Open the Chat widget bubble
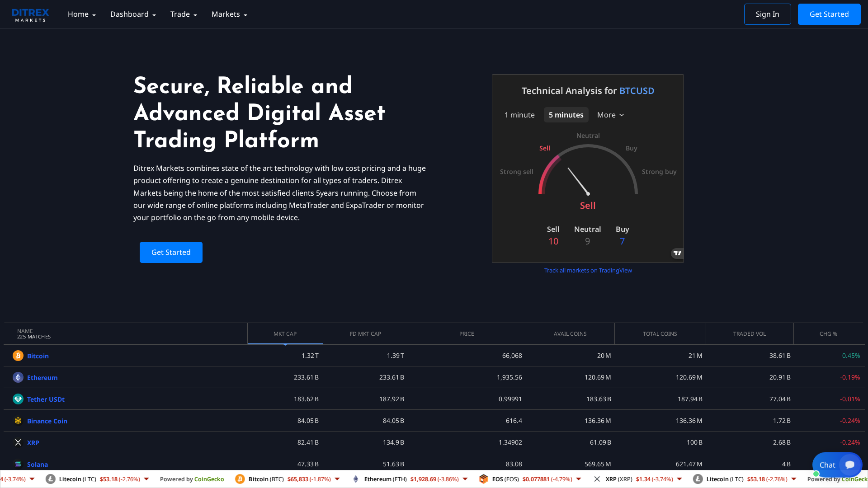 (x=837, y=465)
